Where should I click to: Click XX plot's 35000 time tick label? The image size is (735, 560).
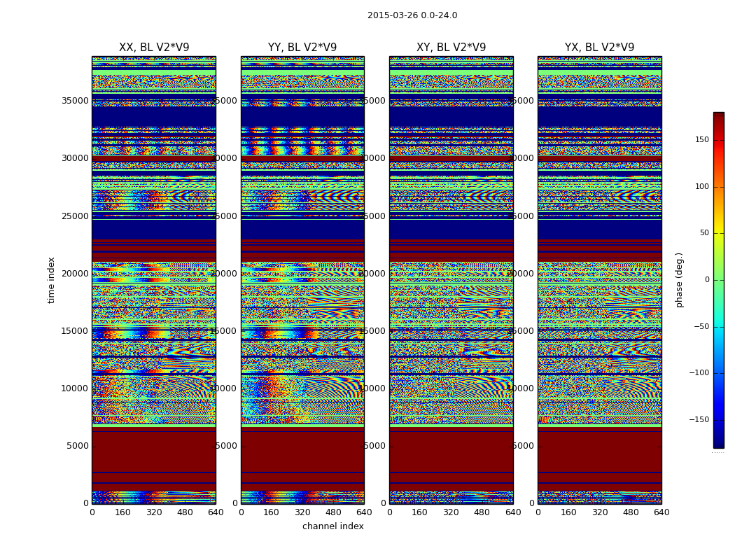tap(75, 101)
